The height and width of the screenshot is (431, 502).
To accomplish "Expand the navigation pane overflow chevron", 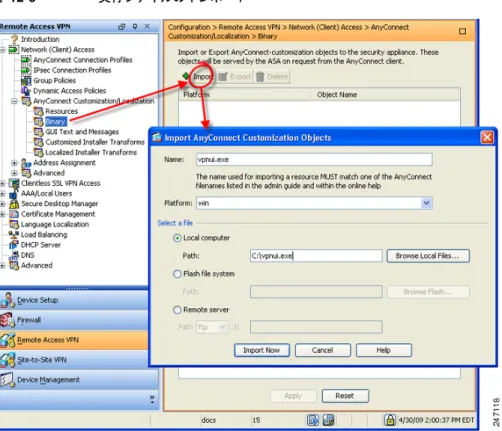I will tap(152, 399).
